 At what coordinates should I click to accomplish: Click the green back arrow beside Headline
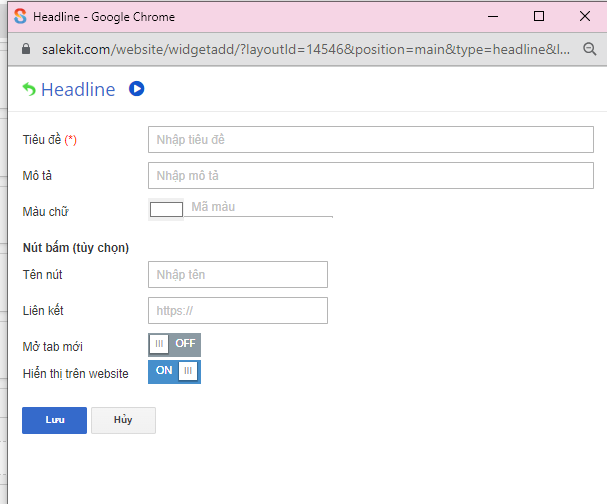29,90
